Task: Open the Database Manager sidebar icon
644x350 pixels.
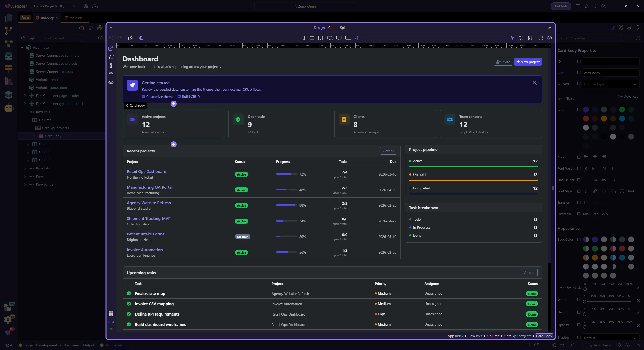Action: coord(9,56)
